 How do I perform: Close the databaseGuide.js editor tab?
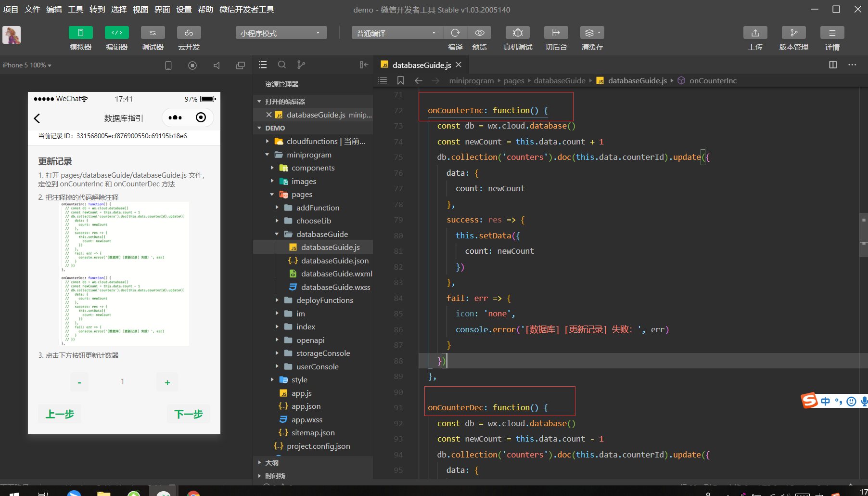[x=459, y=65]
